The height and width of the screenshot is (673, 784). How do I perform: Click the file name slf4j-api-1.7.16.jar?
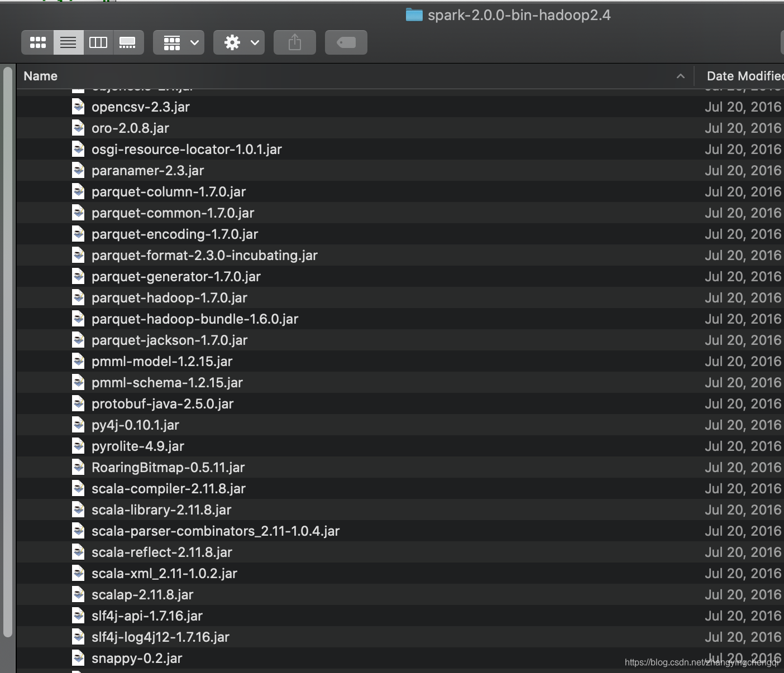(147, 616)
